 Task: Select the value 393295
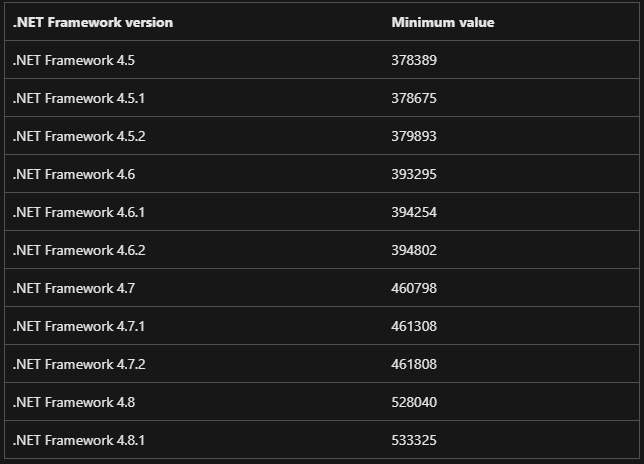pyautogui.click(x=414, y=174)
